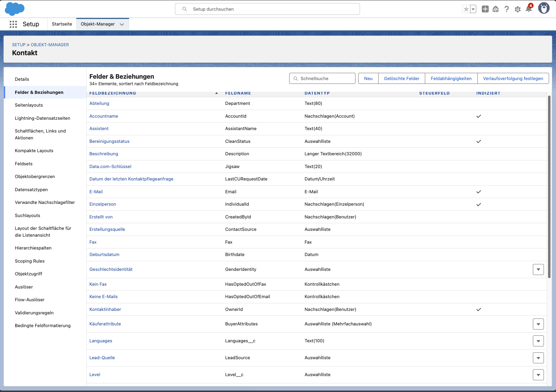This screenshot has height=392, width=556.
Task: Open row actions menu for Languages field
Action: [538, 341]
